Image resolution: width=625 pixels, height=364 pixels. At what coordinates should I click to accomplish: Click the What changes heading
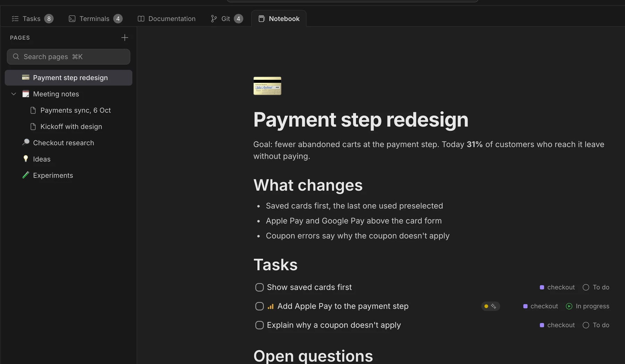[x=308, y=185]
